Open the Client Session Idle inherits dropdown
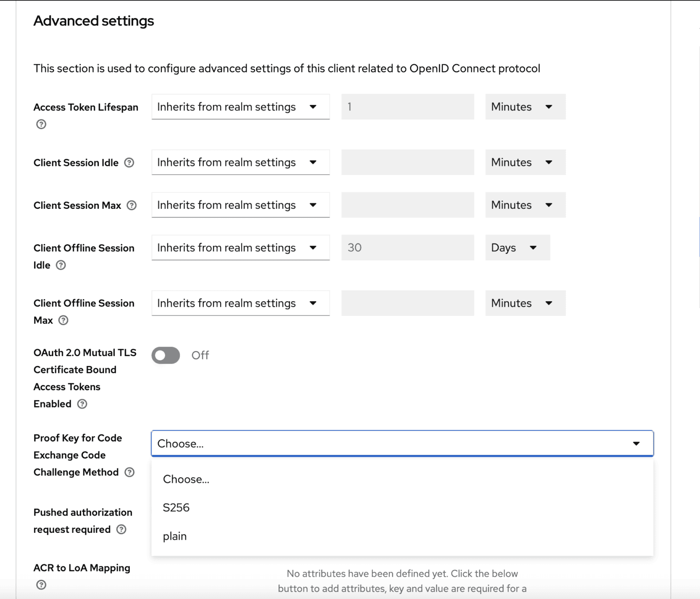 click(x=240, y=162)
